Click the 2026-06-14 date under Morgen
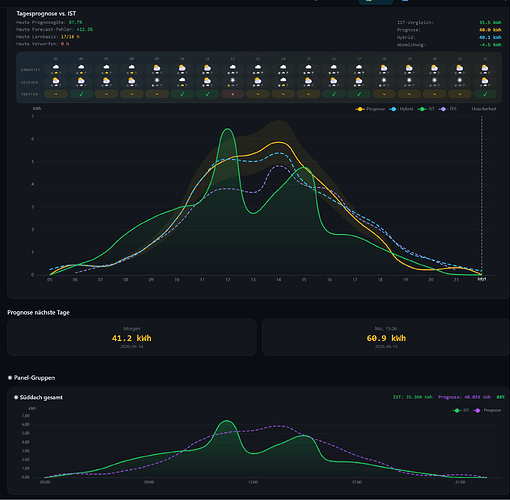This screenshot has height=500, width=510. click(x=132, y=347)
